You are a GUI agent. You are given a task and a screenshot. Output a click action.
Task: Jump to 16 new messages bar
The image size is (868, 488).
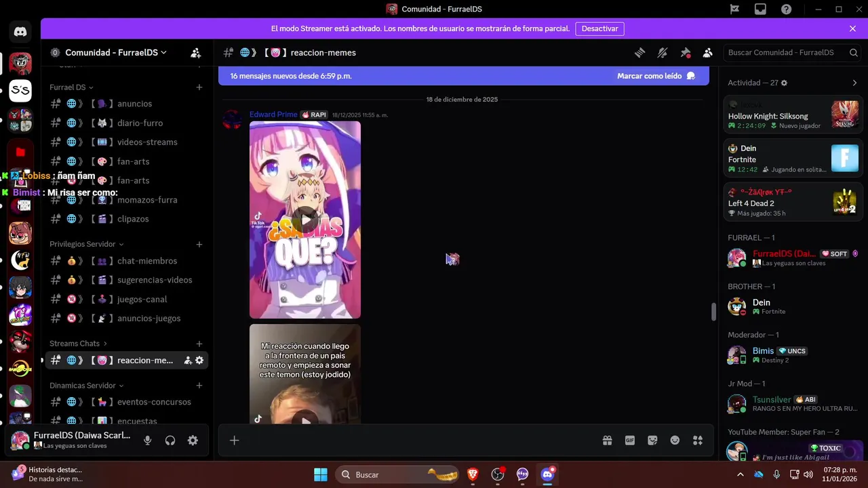point(464,76)
